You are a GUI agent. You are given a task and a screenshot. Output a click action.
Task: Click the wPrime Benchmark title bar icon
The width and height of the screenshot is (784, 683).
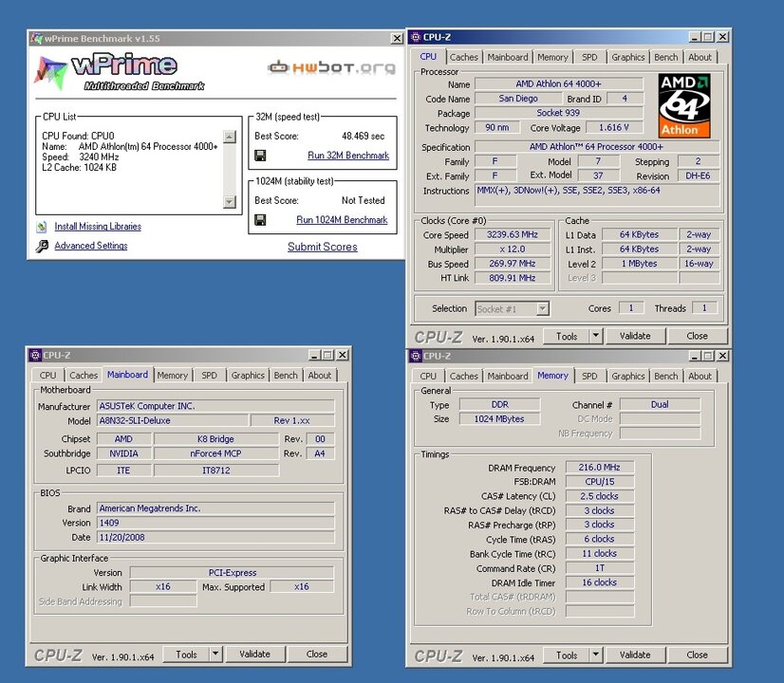click(36, 39)
